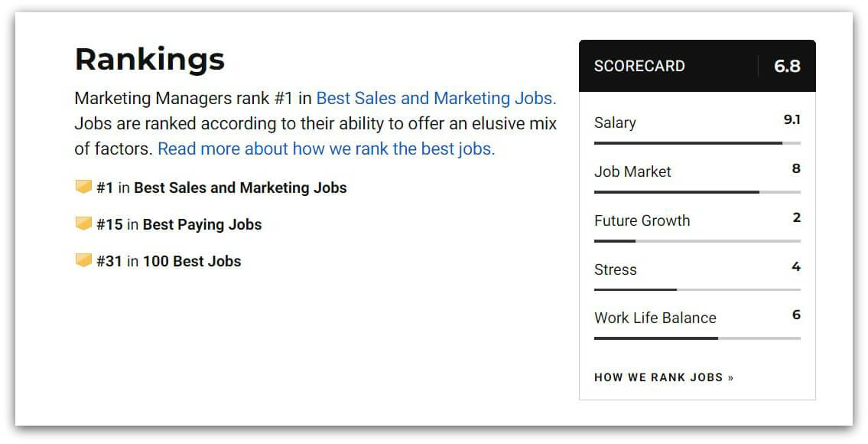Select the Job Market score label
Image resolution: width=868 pixels, height=444 pixels.
632,171
